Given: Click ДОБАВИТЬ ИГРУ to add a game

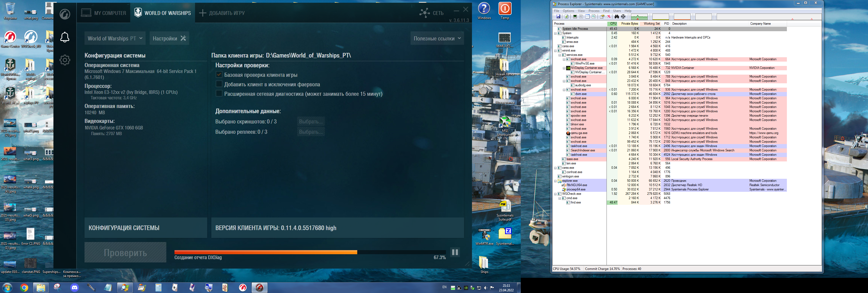Looking at the screenshot, I should coord(222,13).
